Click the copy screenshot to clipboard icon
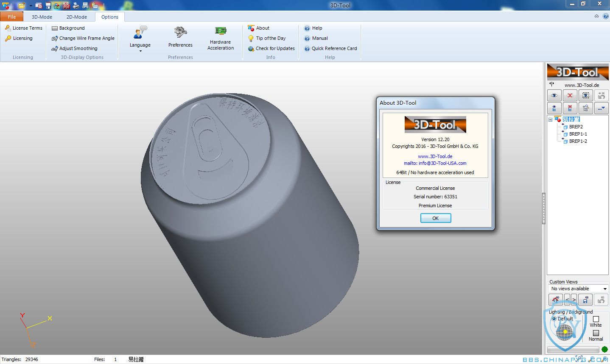The image size is (610, 364). coord(95,6)
